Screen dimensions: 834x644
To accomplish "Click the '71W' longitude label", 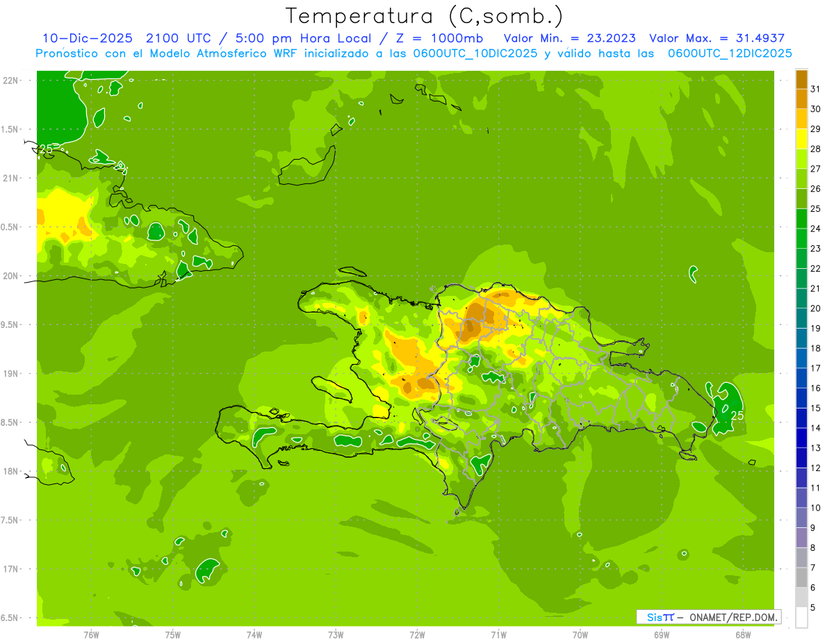I will point(498,635).
